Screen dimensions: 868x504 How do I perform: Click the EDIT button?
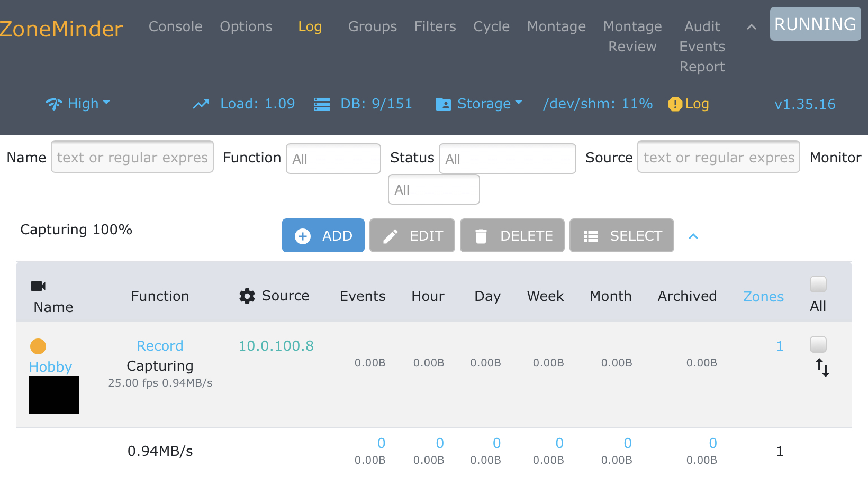click(x=412, y=235)
